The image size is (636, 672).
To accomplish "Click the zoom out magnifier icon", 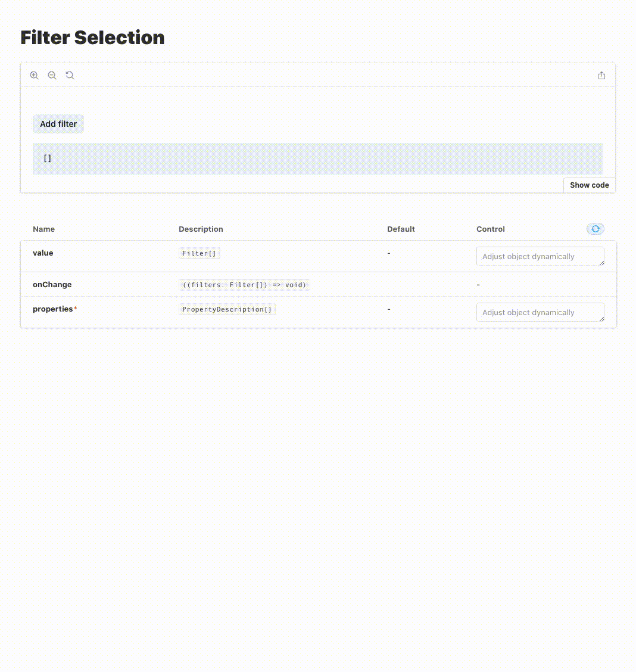I will point(52,76).
